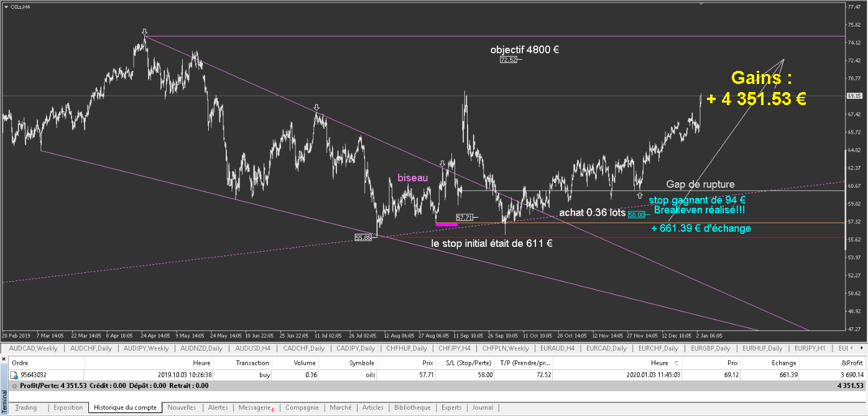The height and width of the screenshot is (416, 868).
Task: Click the 72.52 take-profit price label on chart
Action: 509,60
